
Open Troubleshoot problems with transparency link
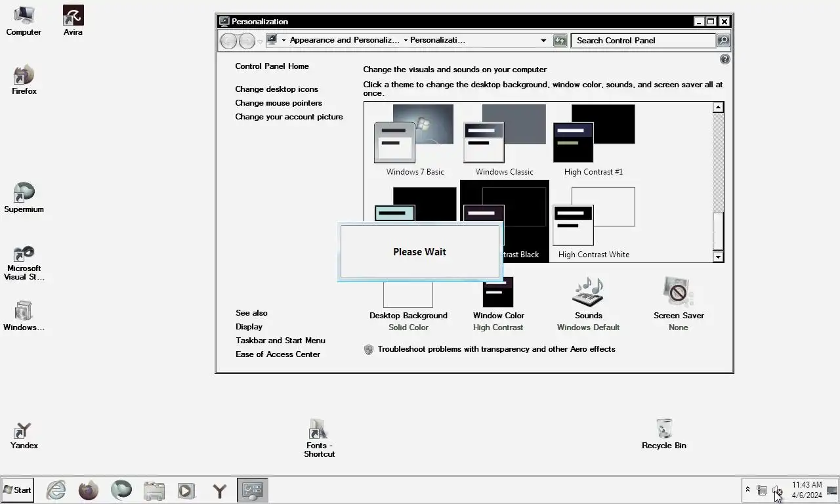[x=496, y=349]
